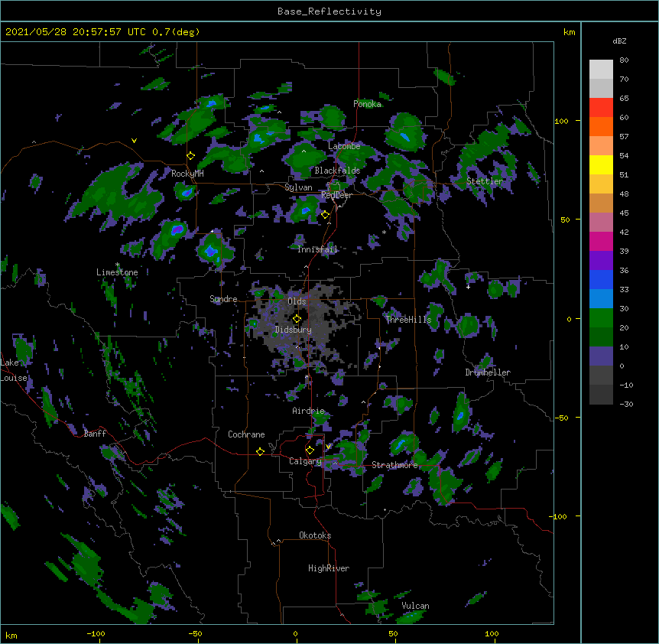This screenshot has width=659, height=644.
Task: Pick the mauve-pink swatch beside the 45 label
Action: coord(601,222)
